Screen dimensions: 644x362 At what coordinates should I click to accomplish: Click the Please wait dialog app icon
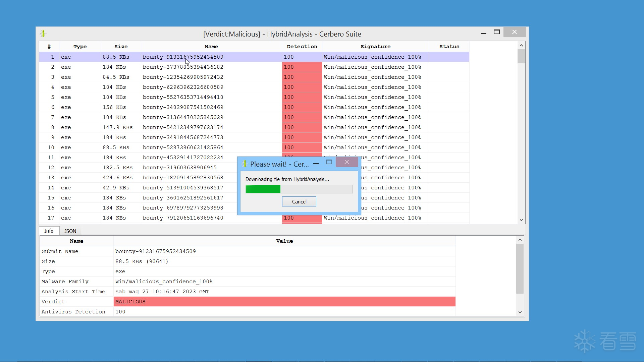[244, 164]
